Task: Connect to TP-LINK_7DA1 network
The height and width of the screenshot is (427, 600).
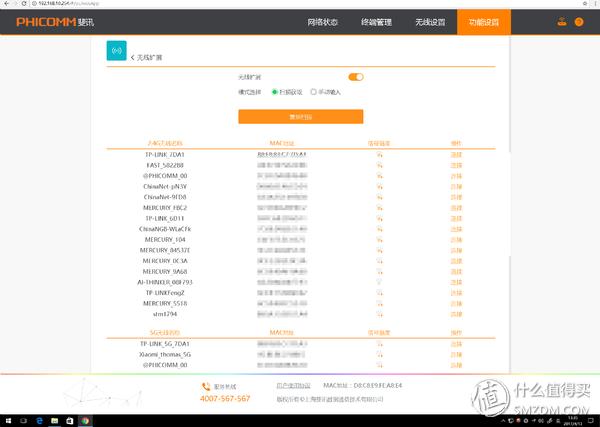Action: coord(456,155)
